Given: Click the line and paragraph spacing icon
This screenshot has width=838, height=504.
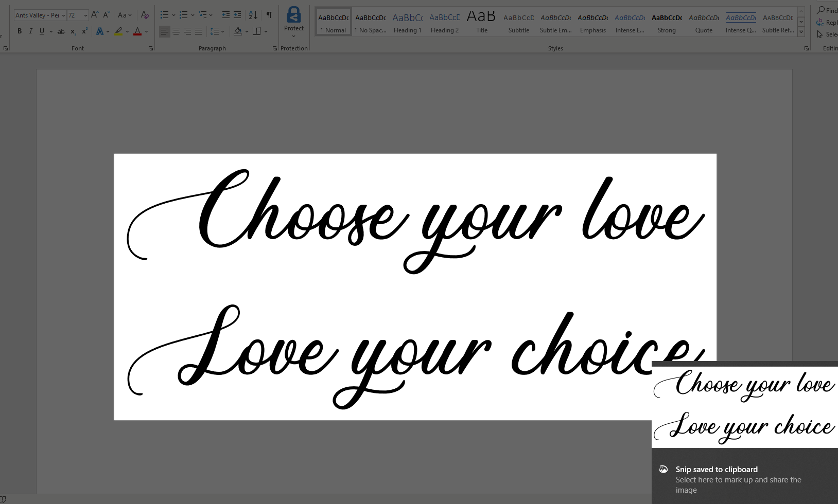Looking at the screenshot, I should (215, 31).
